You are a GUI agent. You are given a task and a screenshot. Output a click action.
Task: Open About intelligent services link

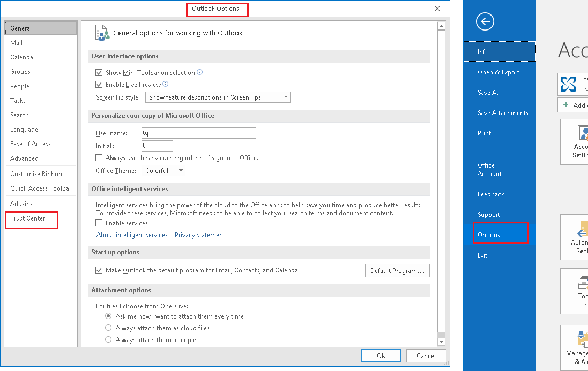pyautogui.click(x=132, y=234)
